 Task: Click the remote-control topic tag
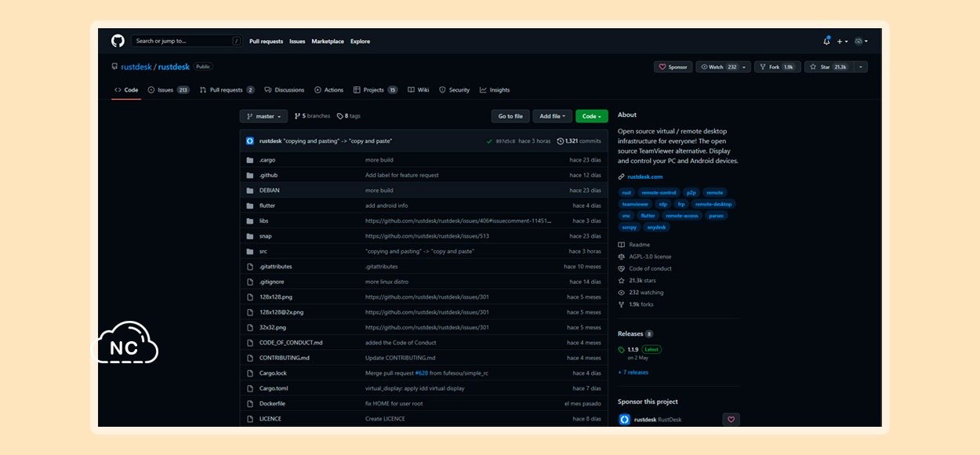click(659, 192)
